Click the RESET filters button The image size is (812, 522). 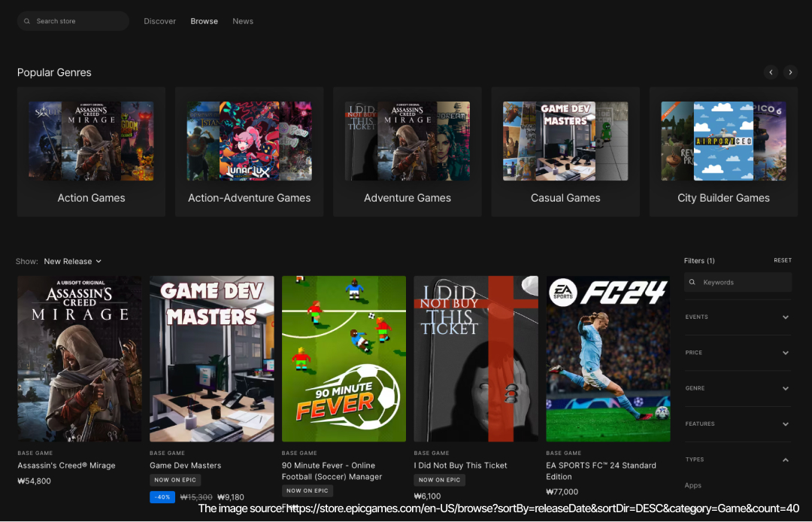point(783,260)
